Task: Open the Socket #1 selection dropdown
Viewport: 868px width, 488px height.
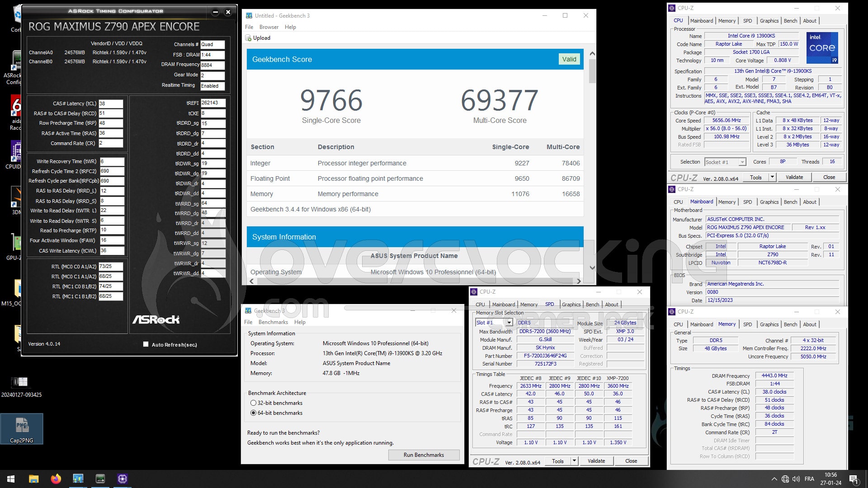Action: click(x=742, y=162)
